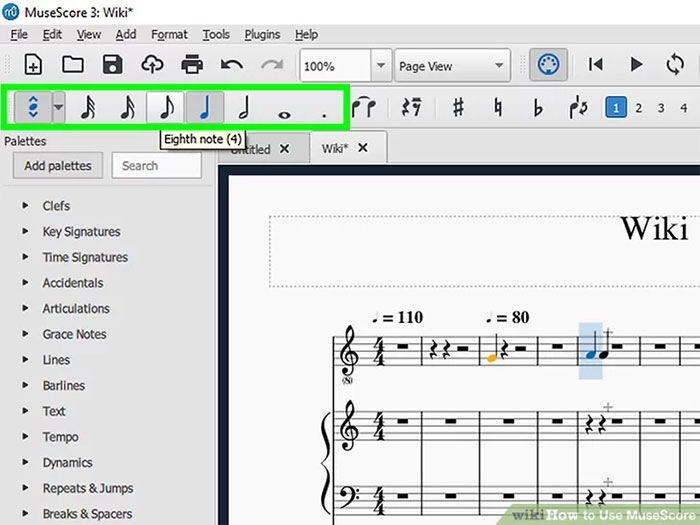Toggle note input mode button

(32, 108)
